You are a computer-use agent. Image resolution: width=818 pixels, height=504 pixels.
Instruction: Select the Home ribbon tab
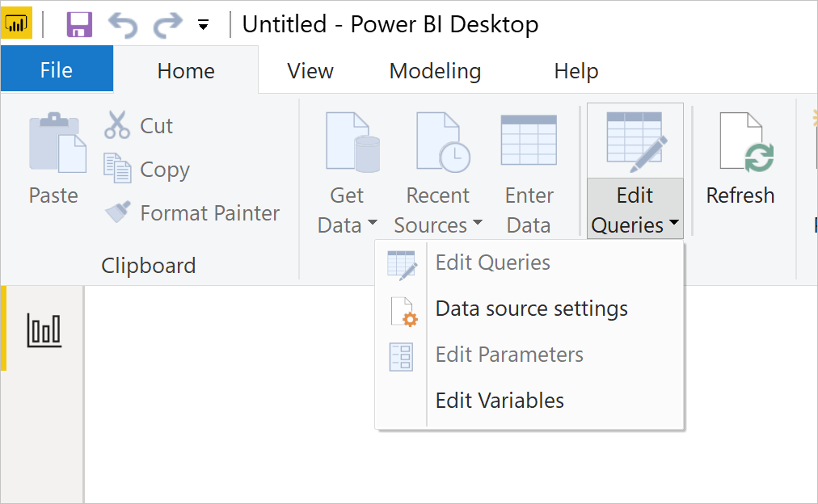186,71
